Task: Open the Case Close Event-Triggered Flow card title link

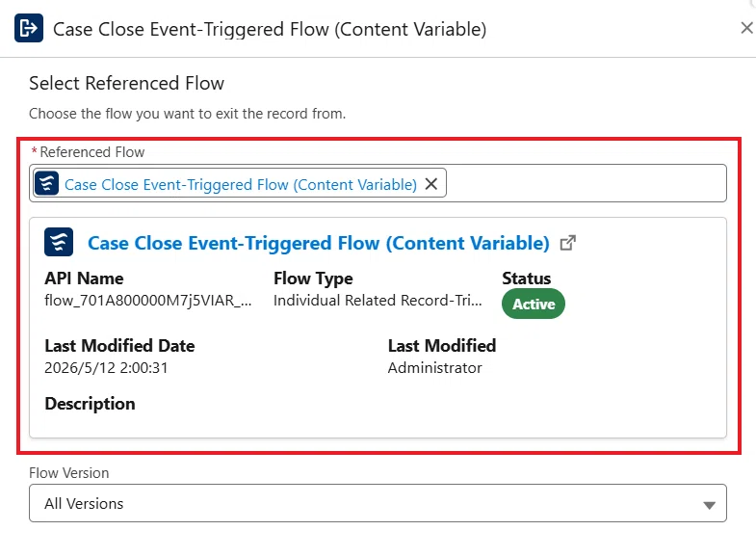Action: (318, 243)
